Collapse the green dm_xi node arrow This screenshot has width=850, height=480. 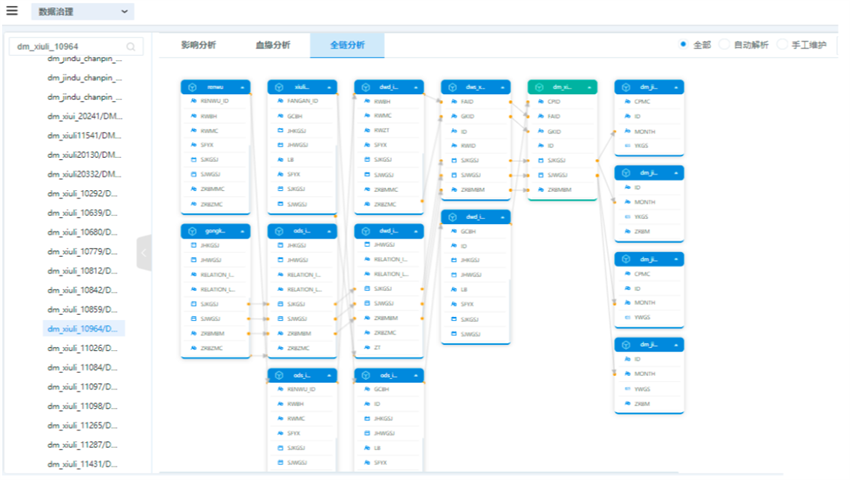589,88
